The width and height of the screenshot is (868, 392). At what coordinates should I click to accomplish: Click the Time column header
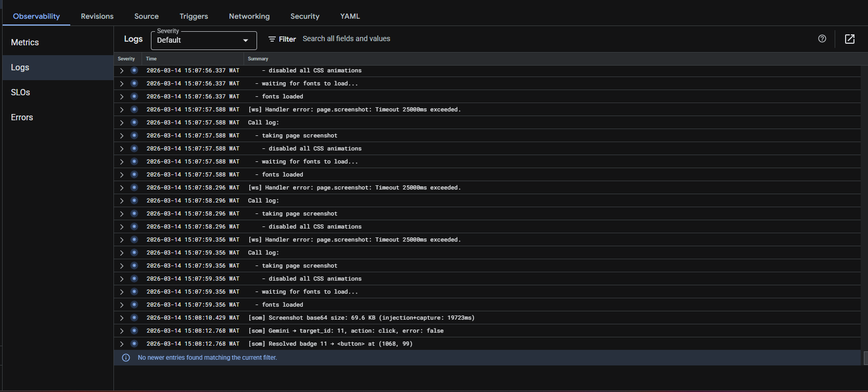point(151,59)
